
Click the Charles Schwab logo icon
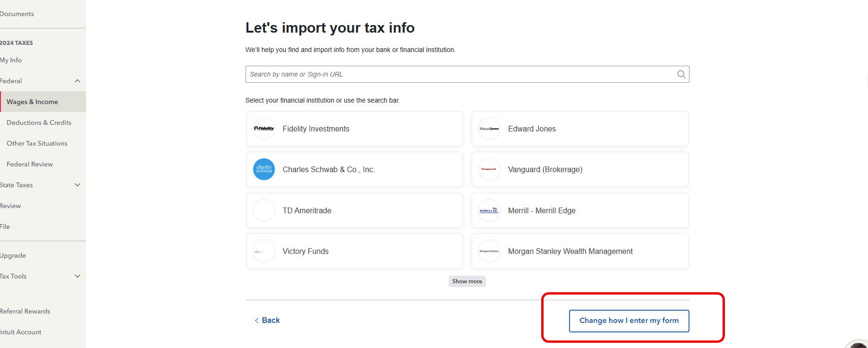click(x=264, y=169)
